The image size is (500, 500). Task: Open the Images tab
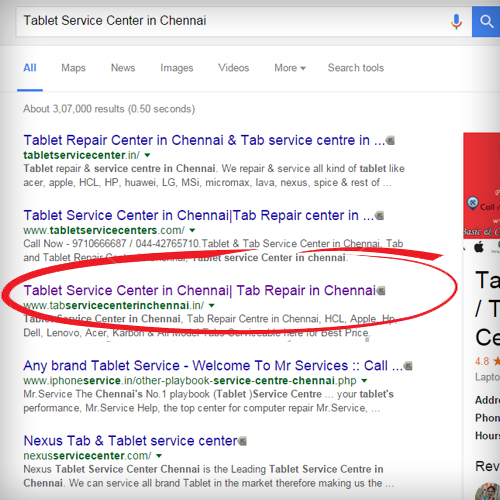[177, 68]
